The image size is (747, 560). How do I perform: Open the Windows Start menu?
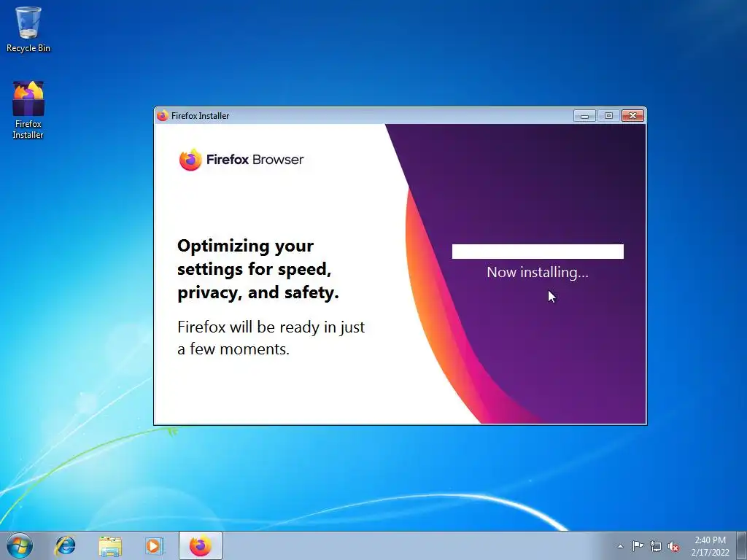click(x=20, y=545)
